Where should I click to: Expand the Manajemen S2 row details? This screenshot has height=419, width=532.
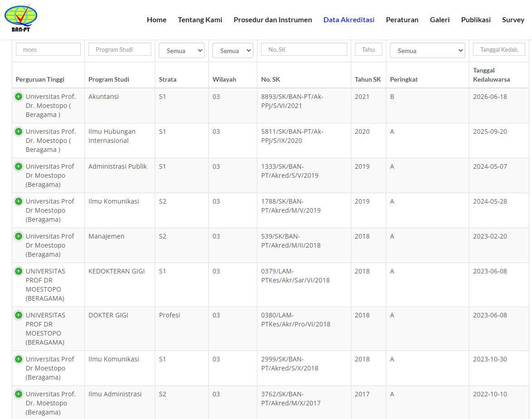coord(19,236)
